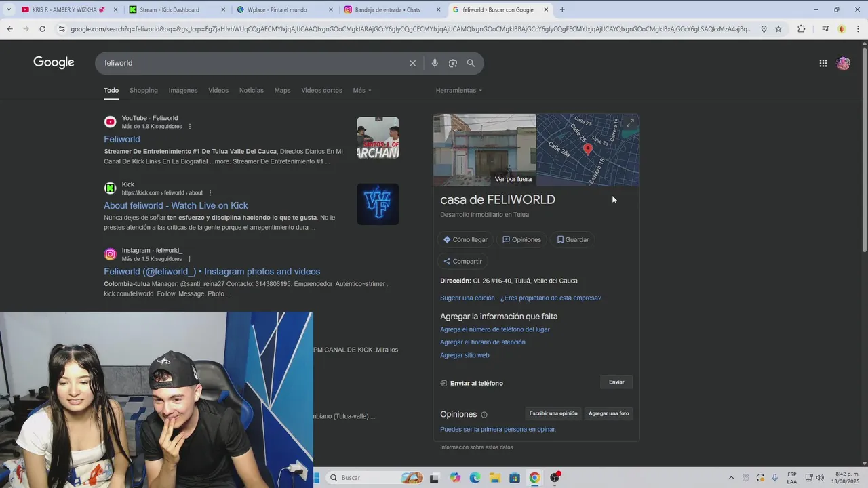The width and height of the screenshot is (868, 488).
Task: Select the Videos cortos search tab
Action: 321,90
